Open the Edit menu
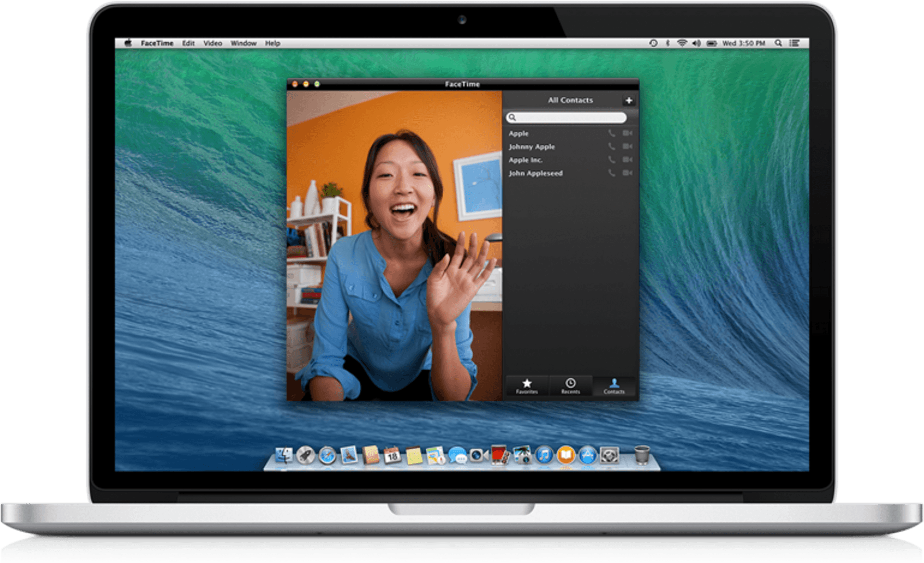This screenshot has height=563, width=924. tap(188, 43)
